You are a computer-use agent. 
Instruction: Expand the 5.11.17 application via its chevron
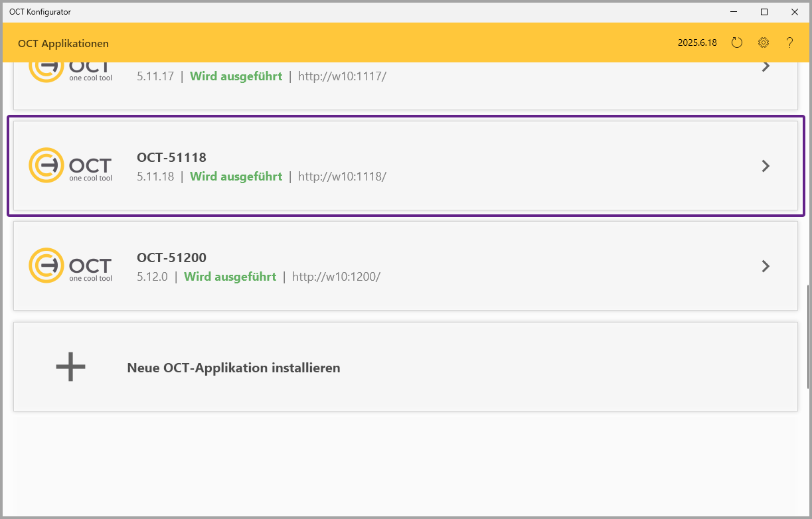[766, 66]
